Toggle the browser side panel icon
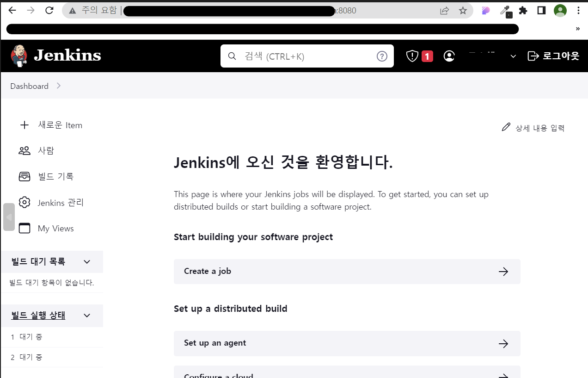Viewport: 588px width, 378px height. click(x=542, y=11)
